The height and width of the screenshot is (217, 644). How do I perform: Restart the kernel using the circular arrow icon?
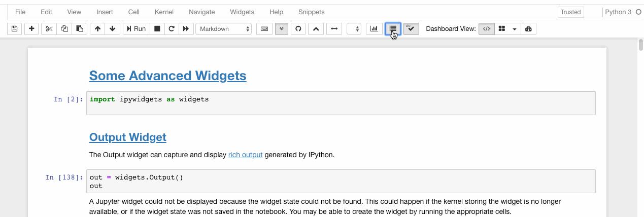(x=172, y=29)
